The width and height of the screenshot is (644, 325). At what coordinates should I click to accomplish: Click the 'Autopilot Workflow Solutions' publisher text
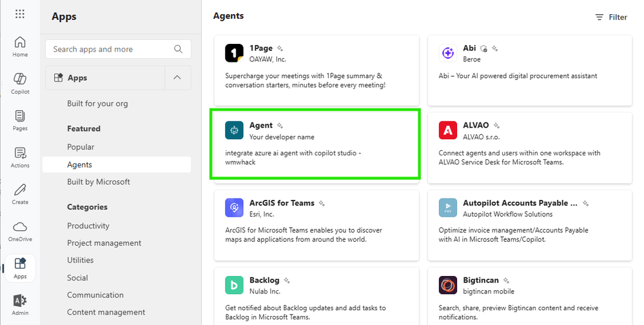pos(507,214)
